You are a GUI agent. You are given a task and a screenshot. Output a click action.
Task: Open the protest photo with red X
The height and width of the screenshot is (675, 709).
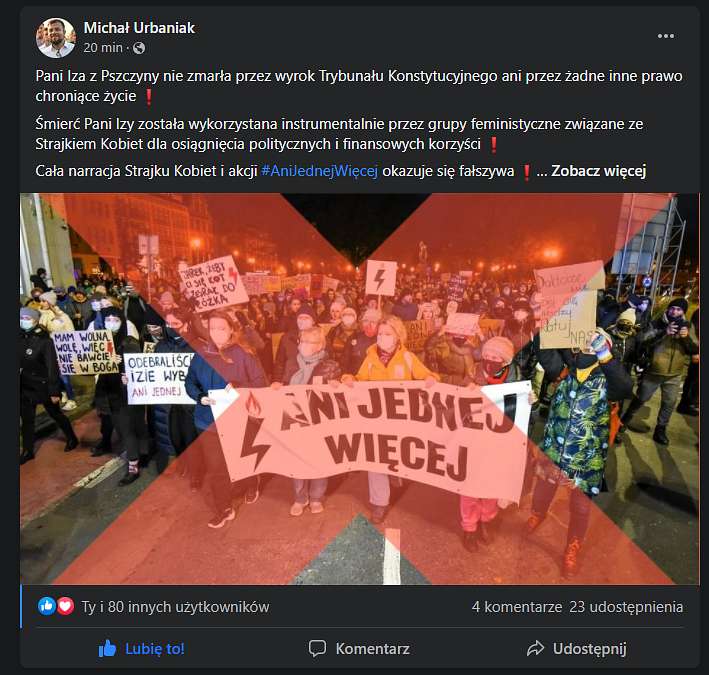359,389
